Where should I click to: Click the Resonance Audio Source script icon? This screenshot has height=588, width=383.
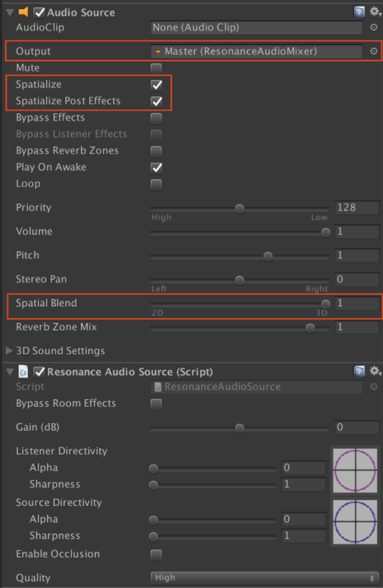pos(24,372)
